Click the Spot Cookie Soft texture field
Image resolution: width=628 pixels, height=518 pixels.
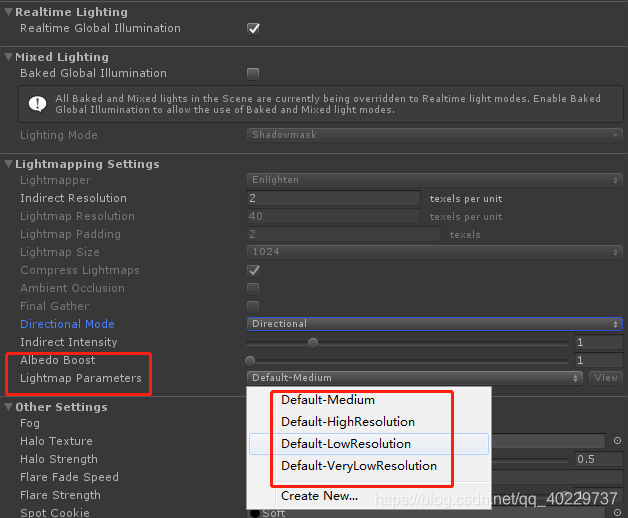pos(427,512)
